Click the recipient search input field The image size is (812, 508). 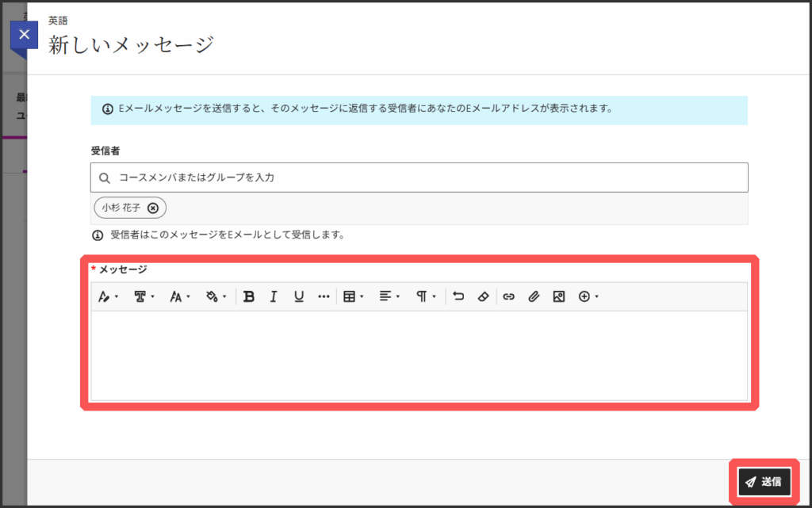(428, 178)
